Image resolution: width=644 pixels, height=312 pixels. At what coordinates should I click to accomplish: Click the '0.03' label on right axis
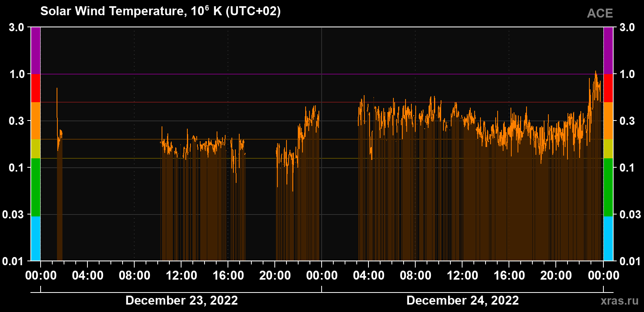pyautogui.click(x=630, y=214)
